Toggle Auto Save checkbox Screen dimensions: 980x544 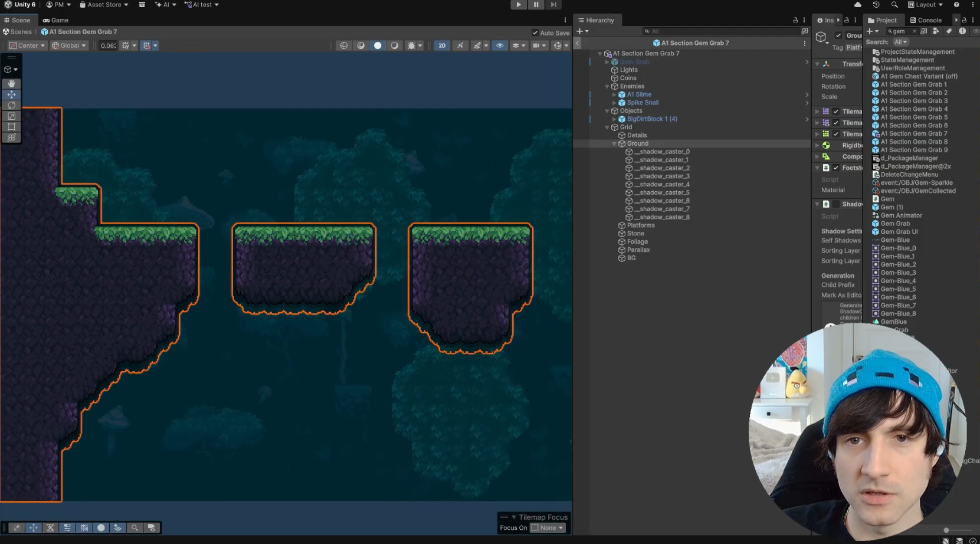(x=535, y=33)
